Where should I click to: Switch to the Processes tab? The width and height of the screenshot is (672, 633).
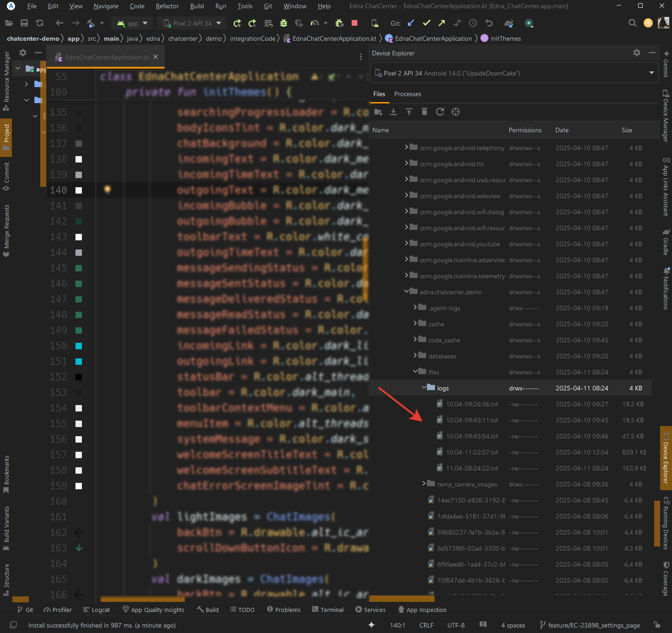click(408, 94)
